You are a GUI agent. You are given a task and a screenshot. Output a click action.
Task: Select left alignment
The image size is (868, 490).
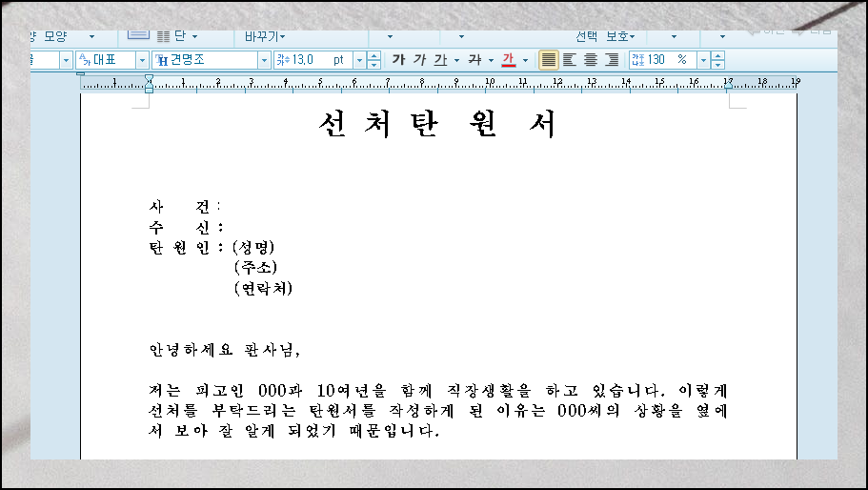point(570,59)
